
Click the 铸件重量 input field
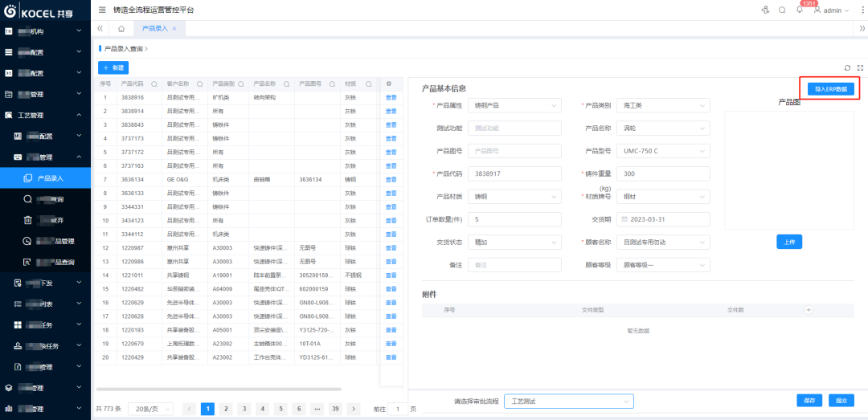663,173
